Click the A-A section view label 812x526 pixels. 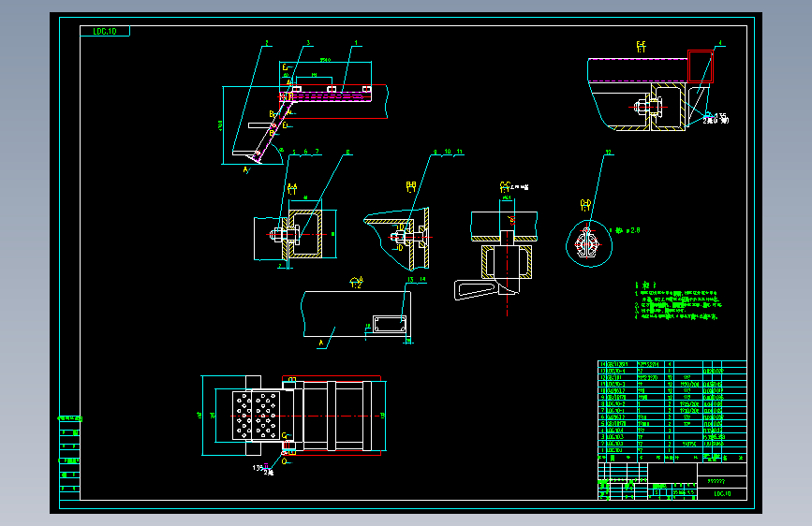292,189
